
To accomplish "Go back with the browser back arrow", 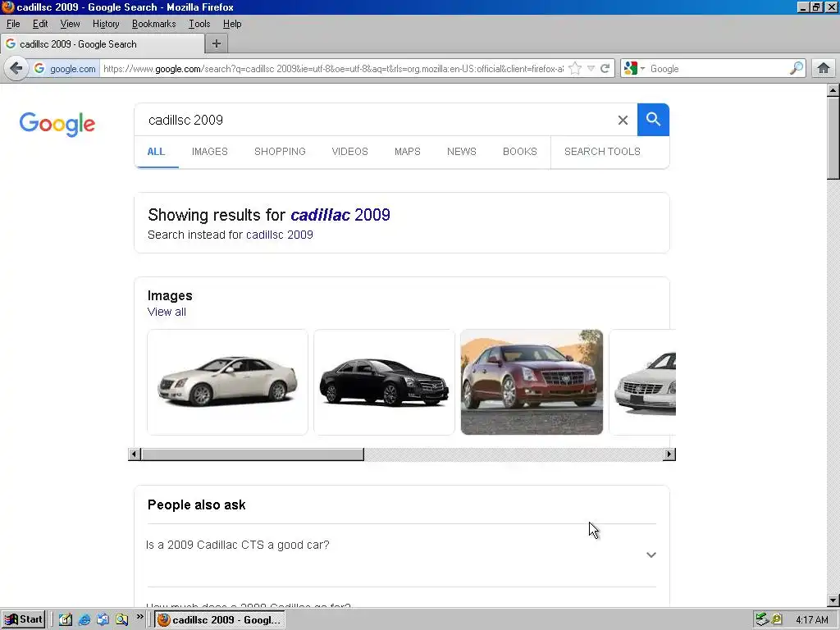I will (16, 69).
